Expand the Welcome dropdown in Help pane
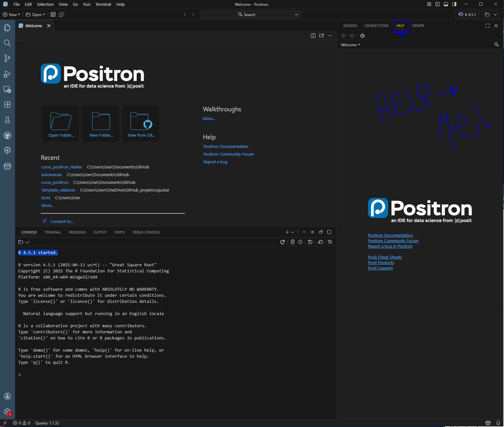 (350, 45)
